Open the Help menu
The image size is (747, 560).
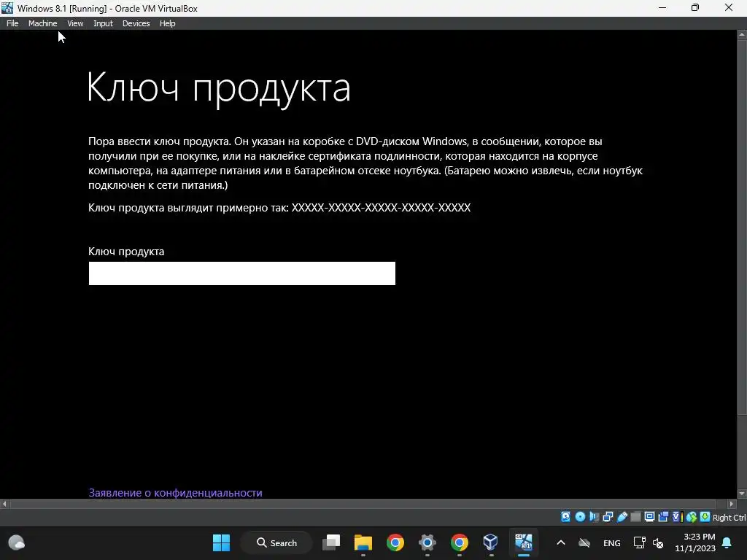(x=167, y=23)
